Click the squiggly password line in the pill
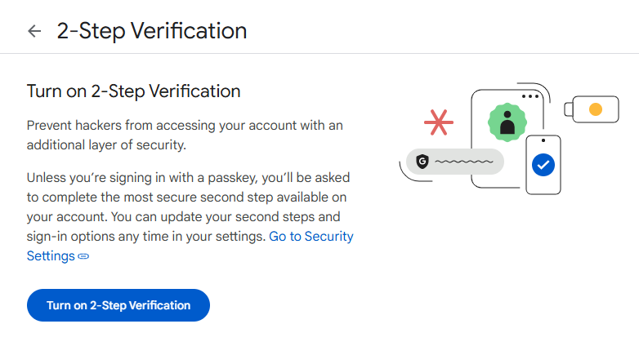Viewport: 639px width, 364px height. pos(463,162)
